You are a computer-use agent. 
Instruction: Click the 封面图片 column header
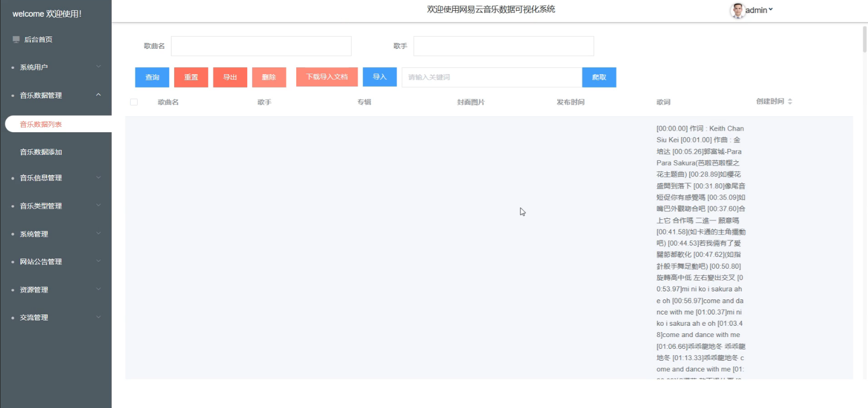pos(471,102)
